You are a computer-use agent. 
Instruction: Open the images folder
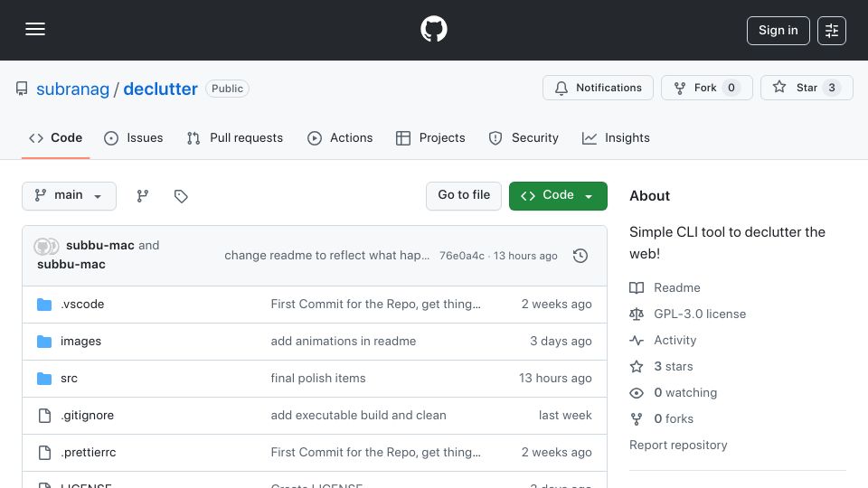point(80,342)
